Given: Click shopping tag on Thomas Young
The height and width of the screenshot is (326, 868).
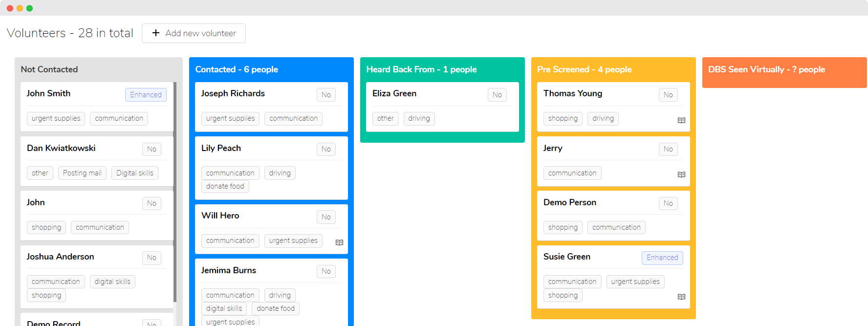Looking at the screenshot, I should [563, 119].
